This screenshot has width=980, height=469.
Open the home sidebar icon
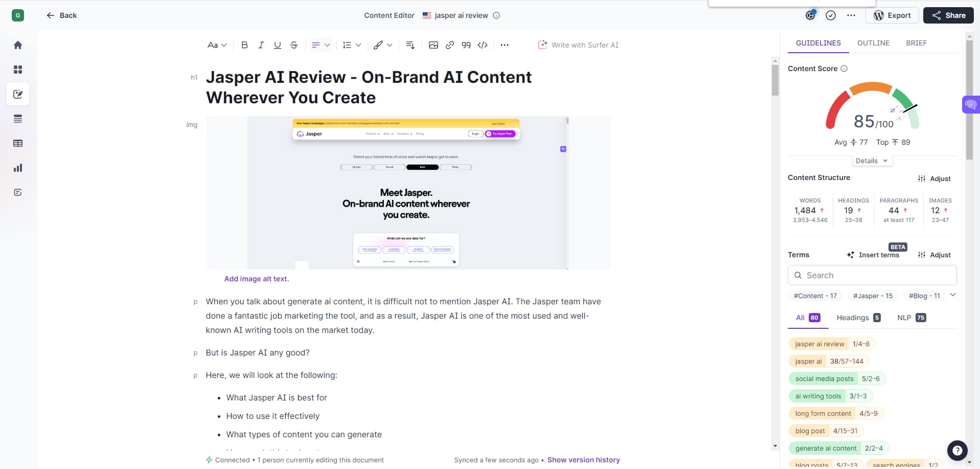pos(18,45)
